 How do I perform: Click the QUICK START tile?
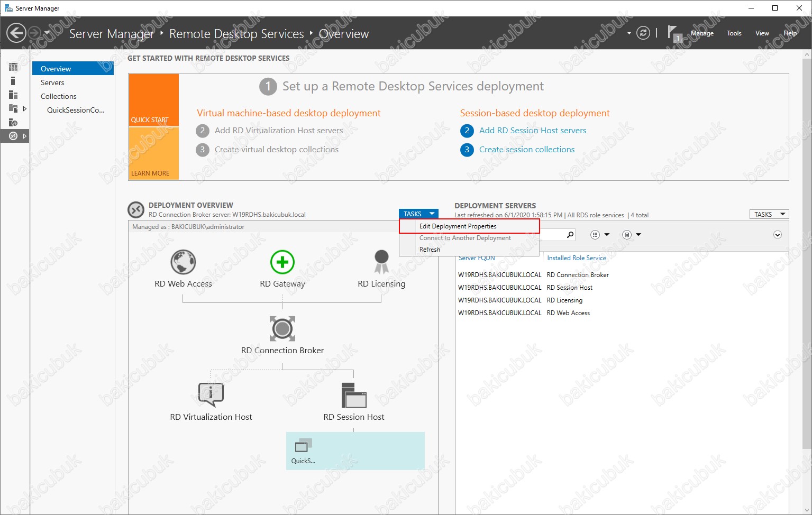tap(153, 100)
